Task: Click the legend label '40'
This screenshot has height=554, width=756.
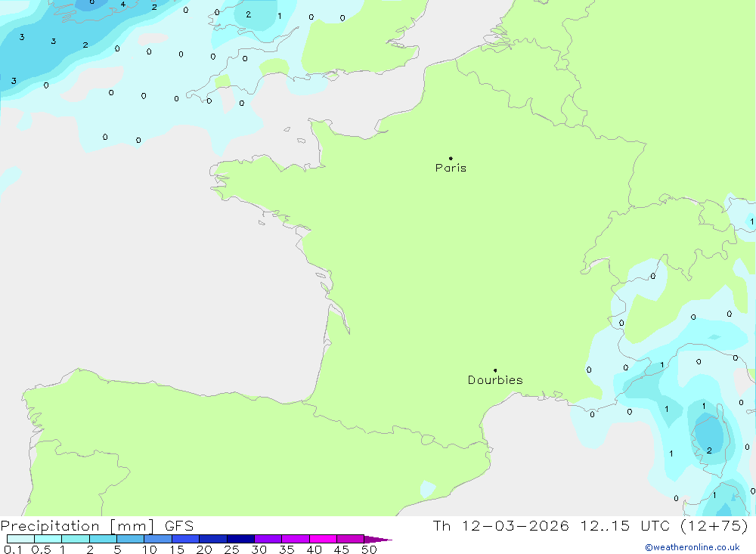Action: point(314,549)
